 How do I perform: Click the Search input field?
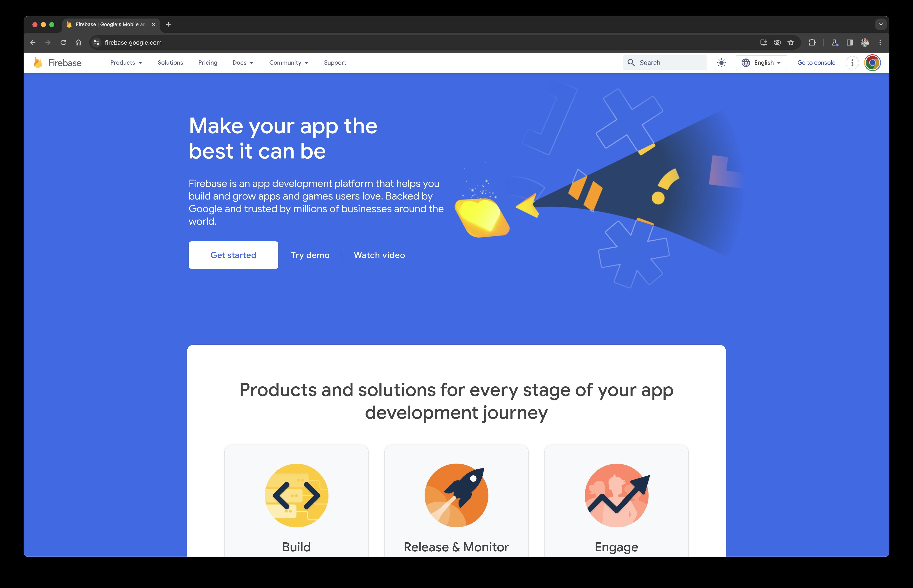coord(665,63)
